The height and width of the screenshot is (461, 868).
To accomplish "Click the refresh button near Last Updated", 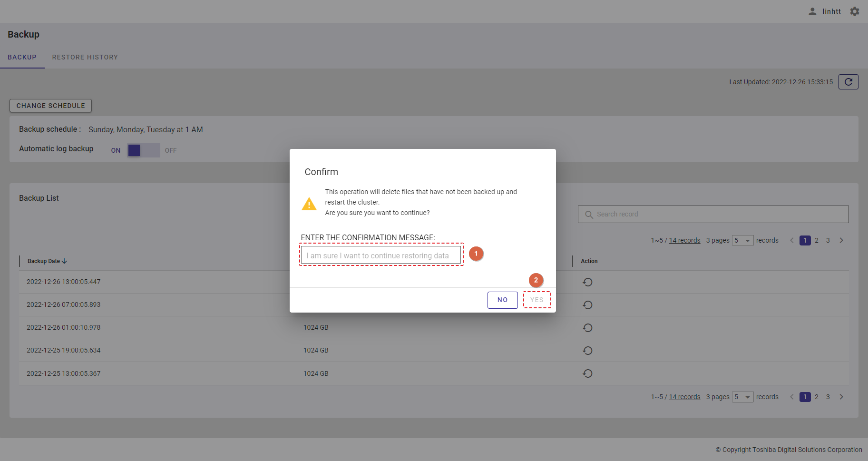I will [848, 82].
